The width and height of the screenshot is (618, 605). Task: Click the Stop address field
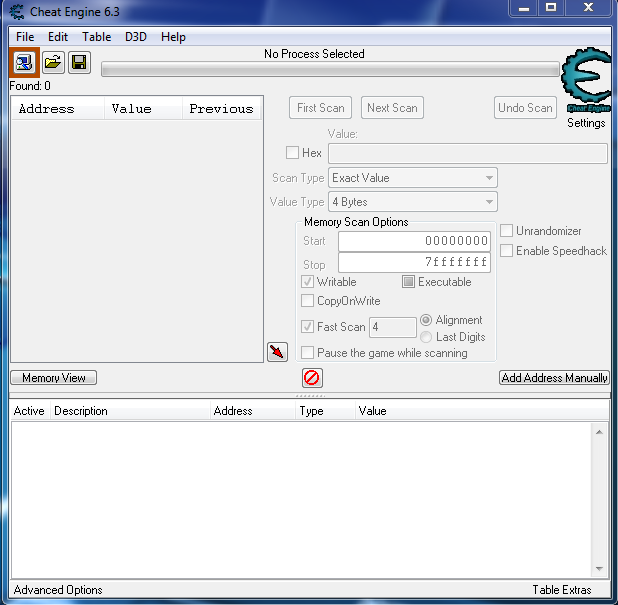tap(414, 262)
